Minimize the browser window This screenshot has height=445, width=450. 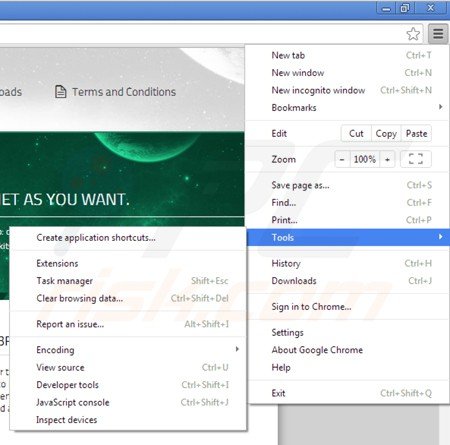pos(386,8)
